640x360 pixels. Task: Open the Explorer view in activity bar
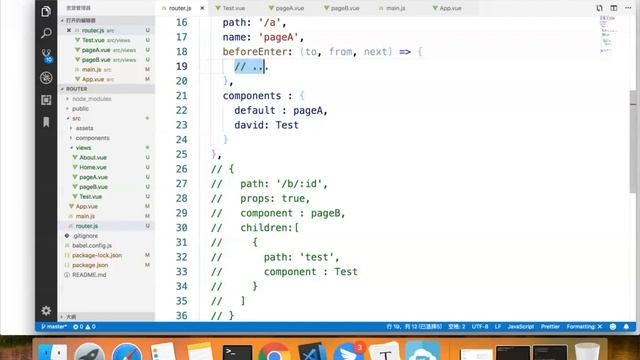[x=46, y=11]
